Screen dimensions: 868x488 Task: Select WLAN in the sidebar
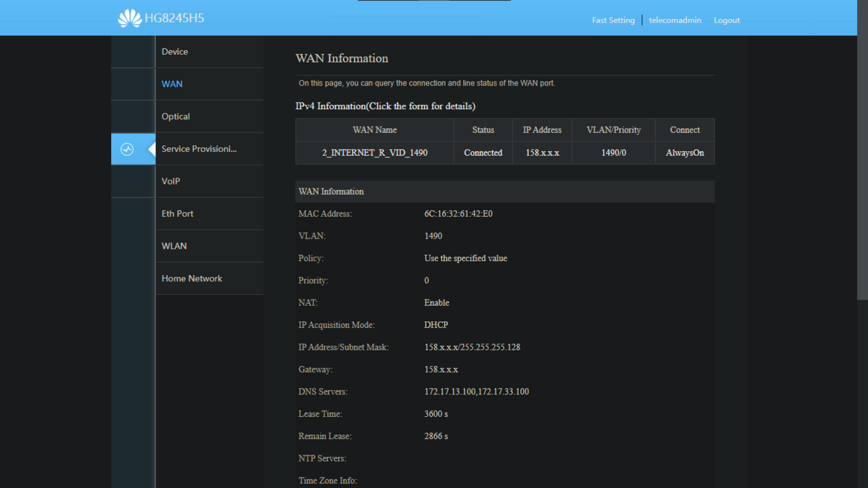coord(174,246)
